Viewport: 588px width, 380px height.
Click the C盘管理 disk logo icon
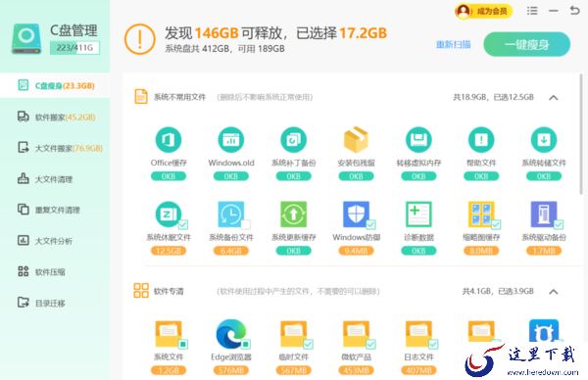point(26,38)
